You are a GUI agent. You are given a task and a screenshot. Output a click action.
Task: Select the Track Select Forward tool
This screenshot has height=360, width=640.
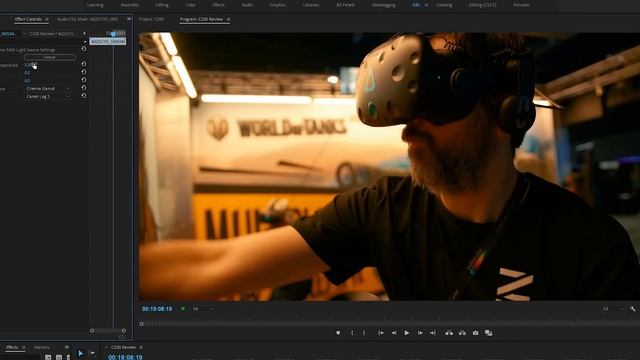pyautogui.click(x=92, y=353)
